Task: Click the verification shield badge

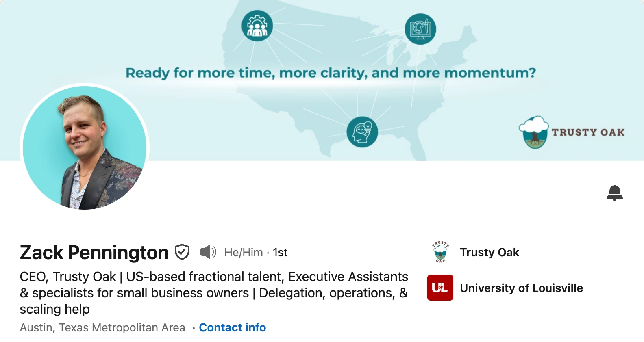Action: [182, 252]
